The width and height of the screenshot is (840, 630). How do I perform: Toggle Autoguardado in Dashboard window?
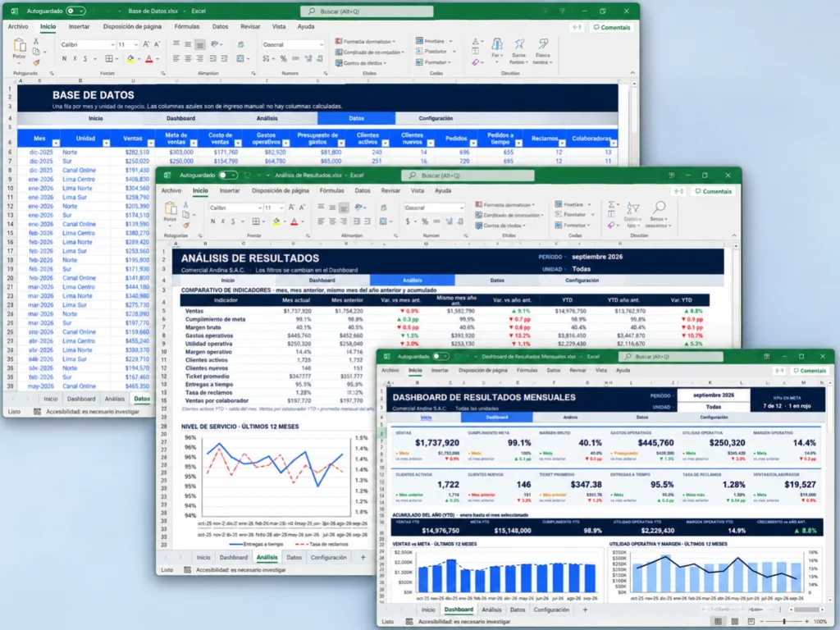click(x=441, y=356)
